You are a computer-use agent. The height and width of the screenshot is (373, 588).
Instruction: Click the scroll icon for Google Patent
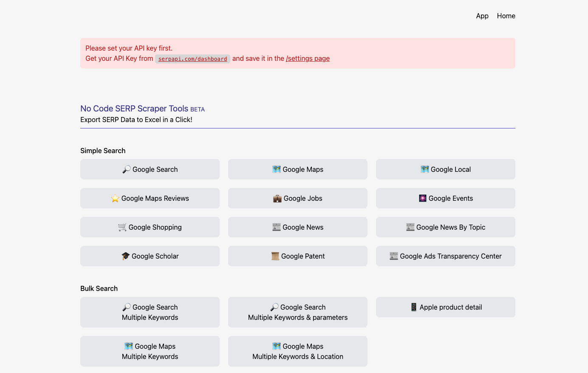click(275, 256)
